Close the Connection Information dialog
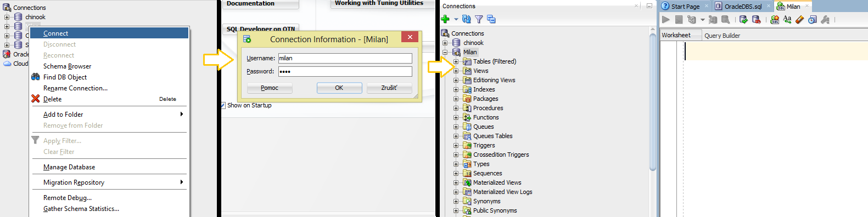 point(410,37)
